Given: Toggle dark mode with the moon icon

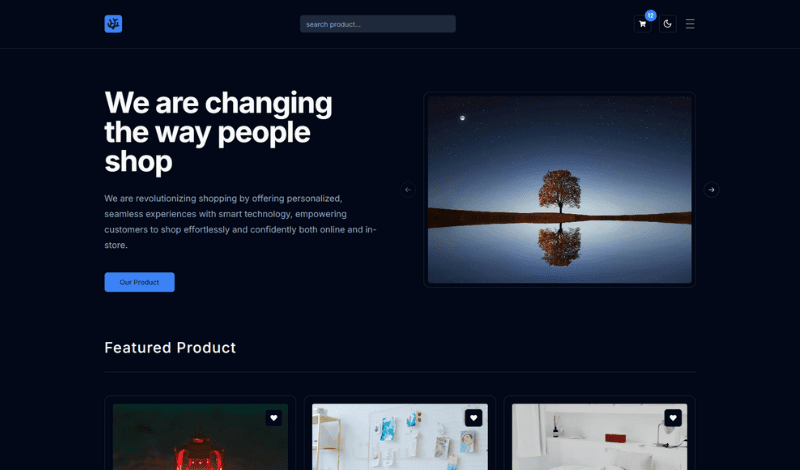Looking at the screenshot, I should tap(667, 24).
